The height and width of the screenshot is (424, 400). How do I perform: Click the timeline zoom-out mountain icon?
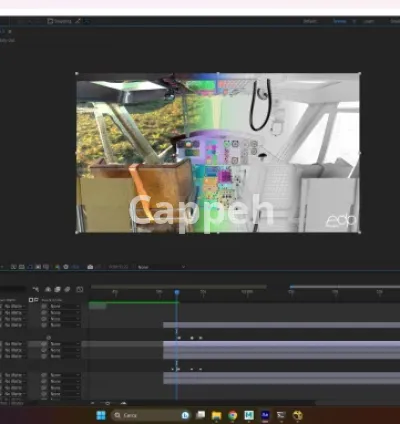click(93, 403)
